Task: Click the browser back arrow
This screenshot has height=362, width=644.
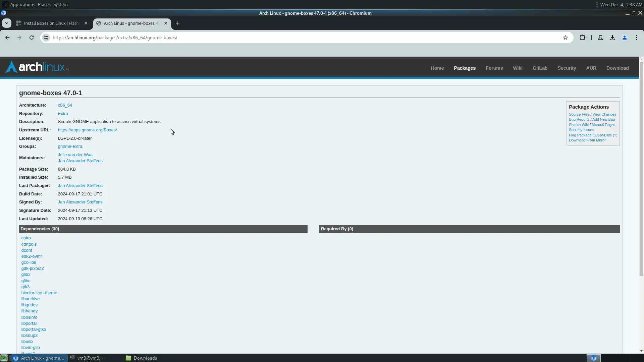Action: [x=7, y=38]
